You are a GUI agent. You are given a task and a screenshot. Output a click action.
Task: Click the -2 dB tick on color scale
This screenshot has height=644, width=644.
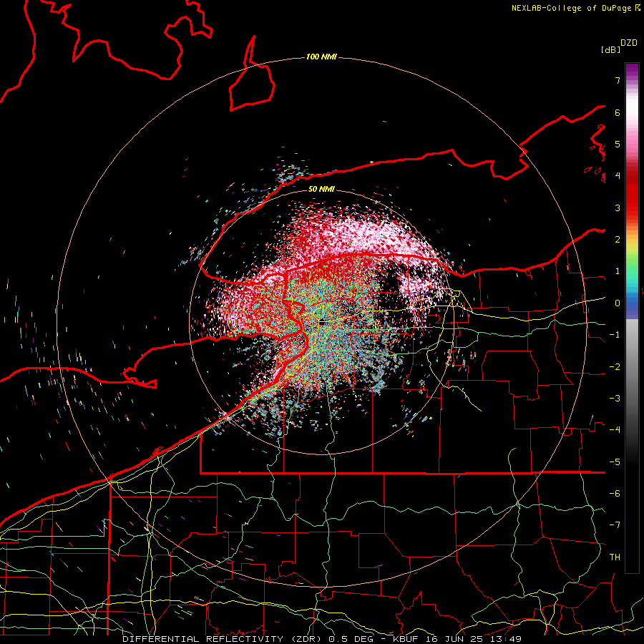(615, 367)
